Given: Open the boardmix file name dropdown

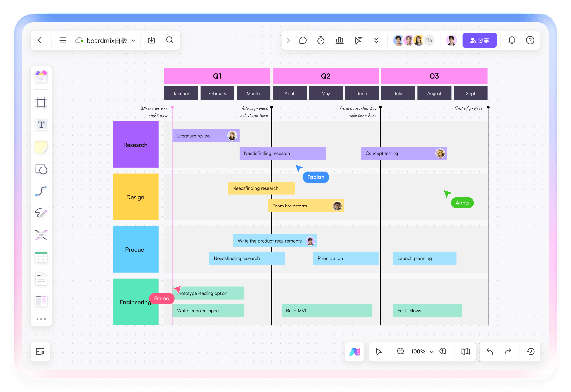Looking at the screenshot, I should point(133,41).
